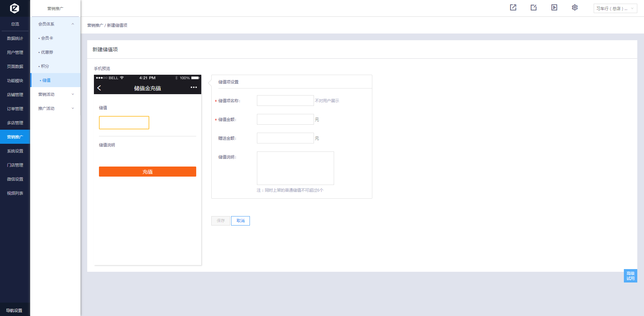The image size is (644, 316).
Task: Click the external link icon in top bar
Action: coord(513,7)
